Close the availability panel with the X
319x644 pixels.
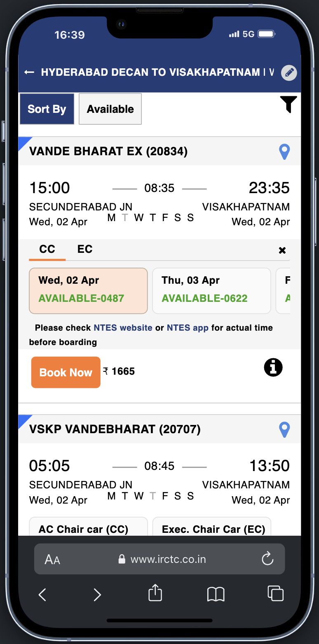click(282, 250)
